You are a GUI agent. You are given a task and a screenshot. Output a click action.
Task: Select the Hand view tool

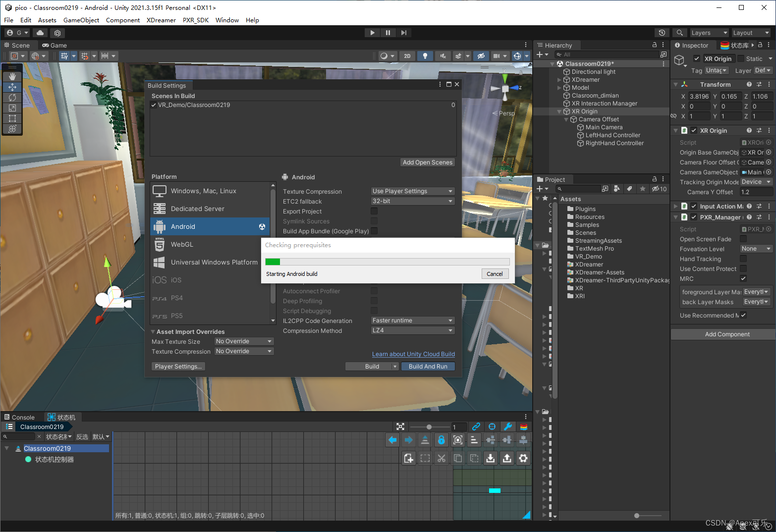click(x=12, y=77)
